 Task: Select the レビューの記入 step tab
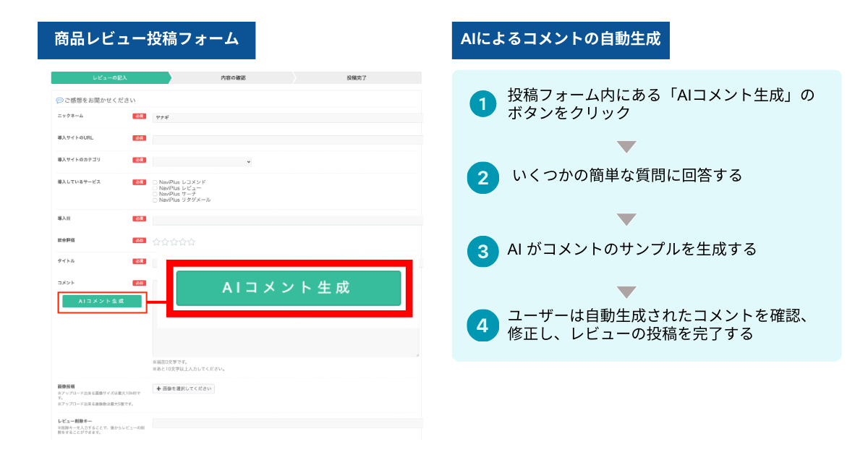[x=110, y=77]
